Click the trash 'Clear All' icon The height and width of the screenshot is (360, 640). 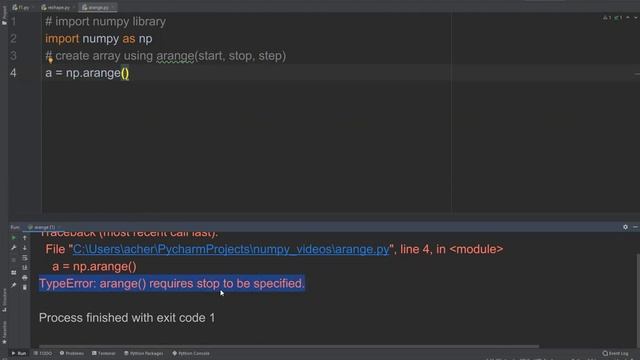[x=24, y=287]
